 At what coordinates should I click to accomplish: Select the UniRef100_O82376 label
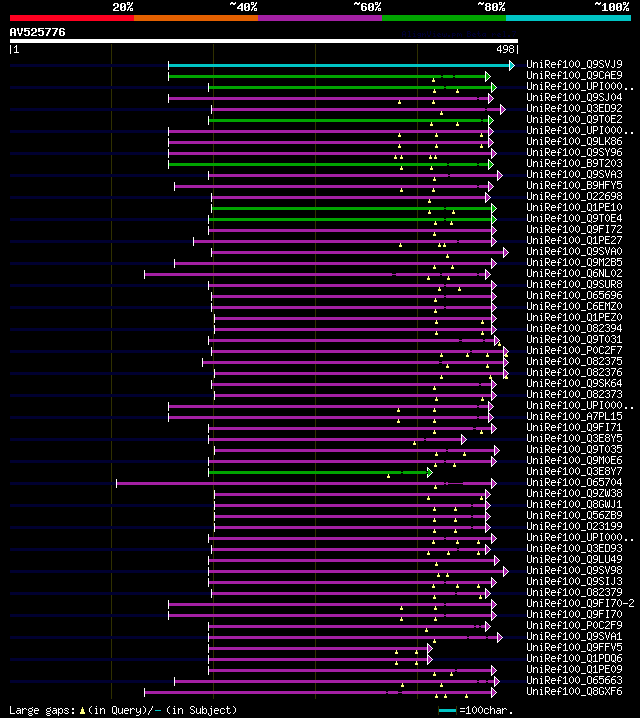(574, 372)
